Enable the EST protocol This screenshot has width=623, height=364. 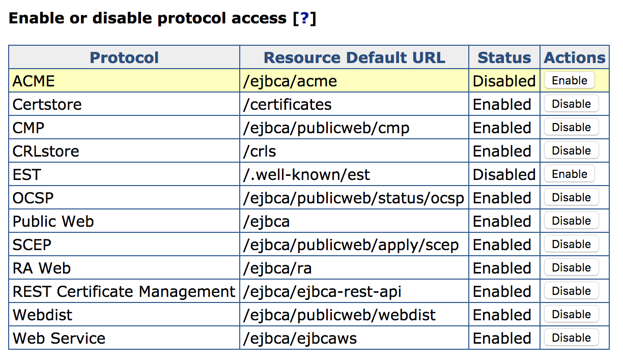(569, 174)
